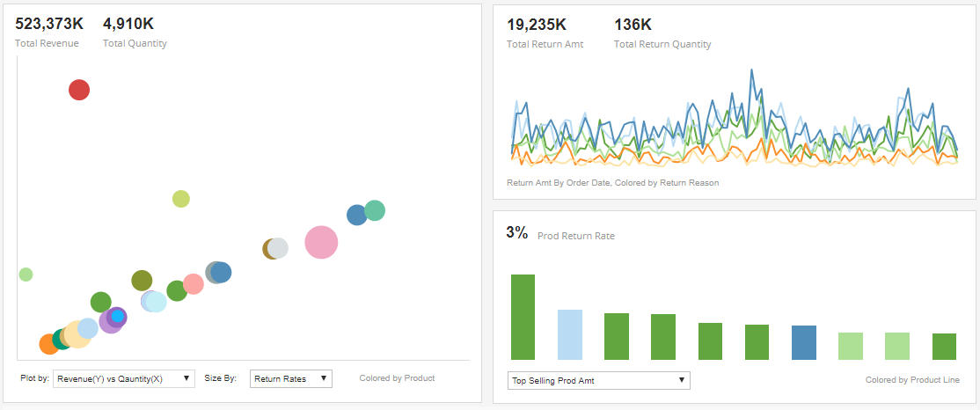
Task: Click the salmon-colored bubble
Action: tap(194, 284)
